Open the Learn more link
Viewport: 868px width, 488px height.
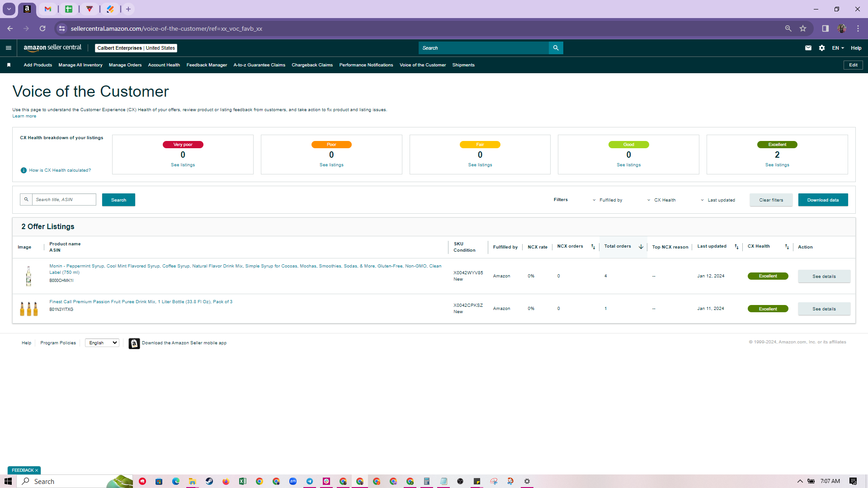pos(24,116)
